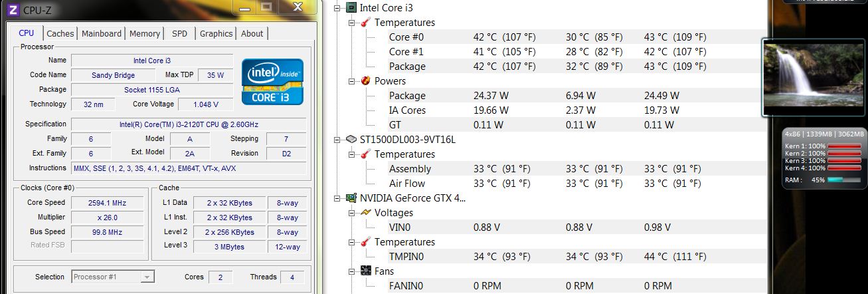Image resolution: width=868 pixels, height=294 pixels.
Task: Collapse the ST1500DL003-9VT16L drive node
Action: click(x=338, y=140)
